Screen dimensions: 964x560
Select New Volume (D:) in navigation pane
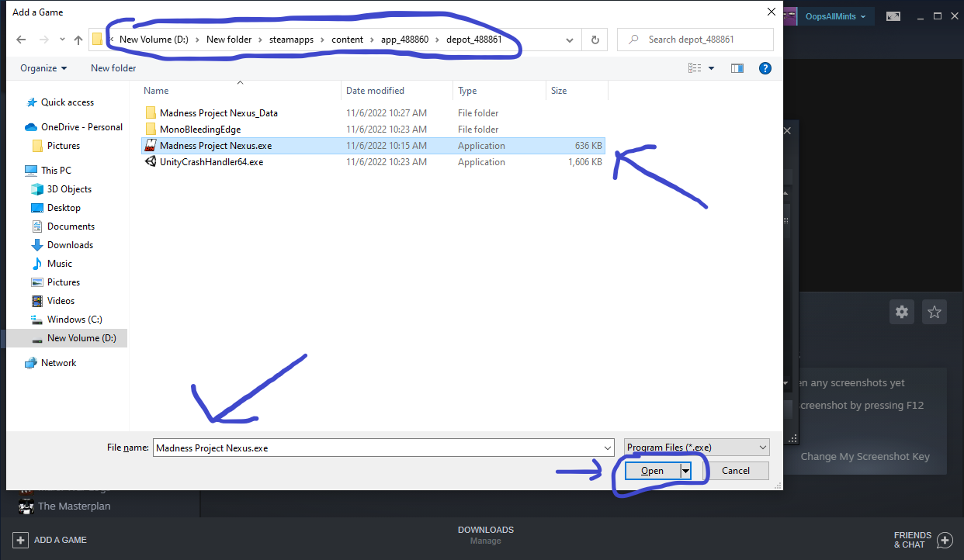click(x=67, y=338)
